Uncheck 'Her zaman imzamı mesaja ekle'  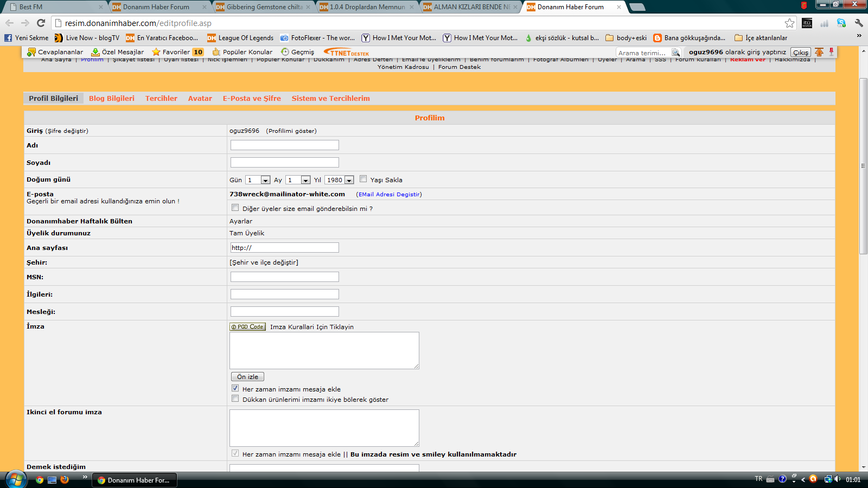pos(235,388)
